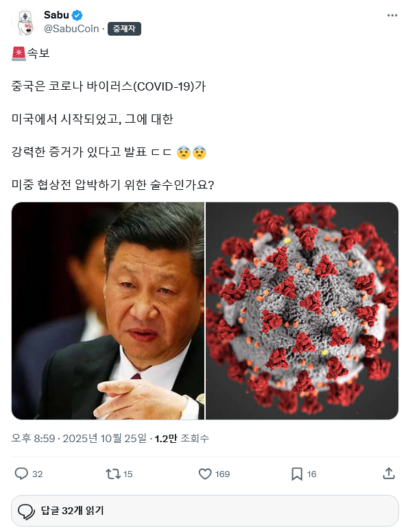
Task: Click the post timestamp 오후 8:59
Action: pos(34,438)
